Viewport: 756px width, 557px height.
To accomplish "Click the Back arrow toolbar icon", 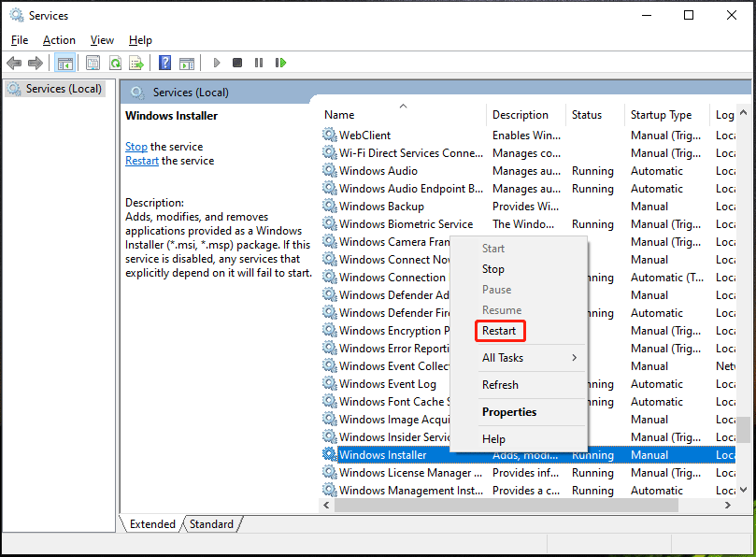I will pos(14,63).
